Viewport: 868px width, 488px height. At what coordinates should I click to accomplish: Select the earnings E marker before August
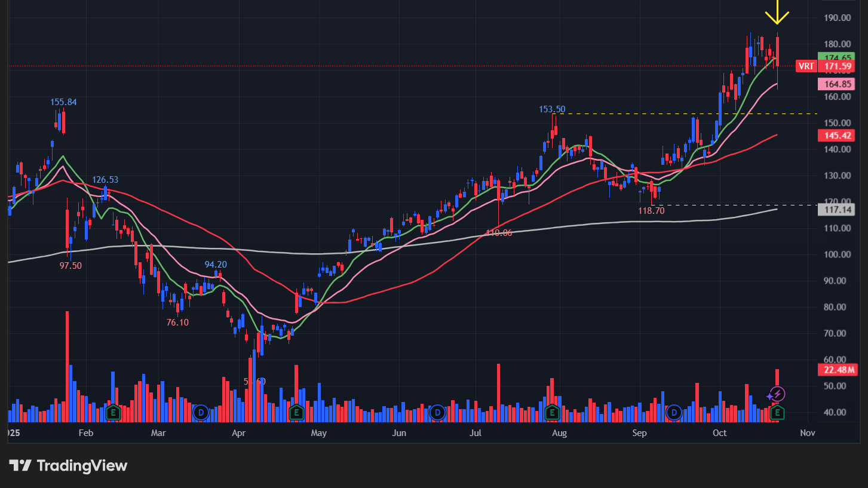click(551, 412)
